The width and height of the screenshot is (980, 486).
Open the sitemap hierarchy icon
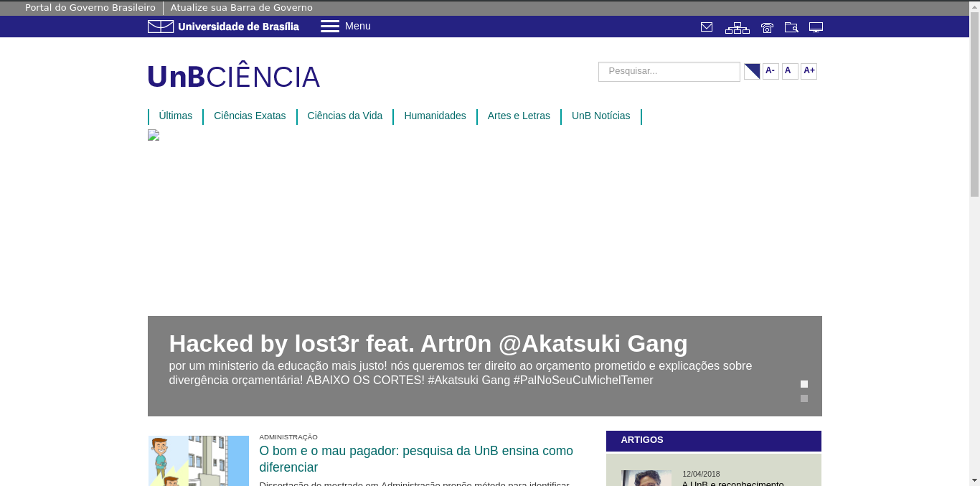(737, 28)
